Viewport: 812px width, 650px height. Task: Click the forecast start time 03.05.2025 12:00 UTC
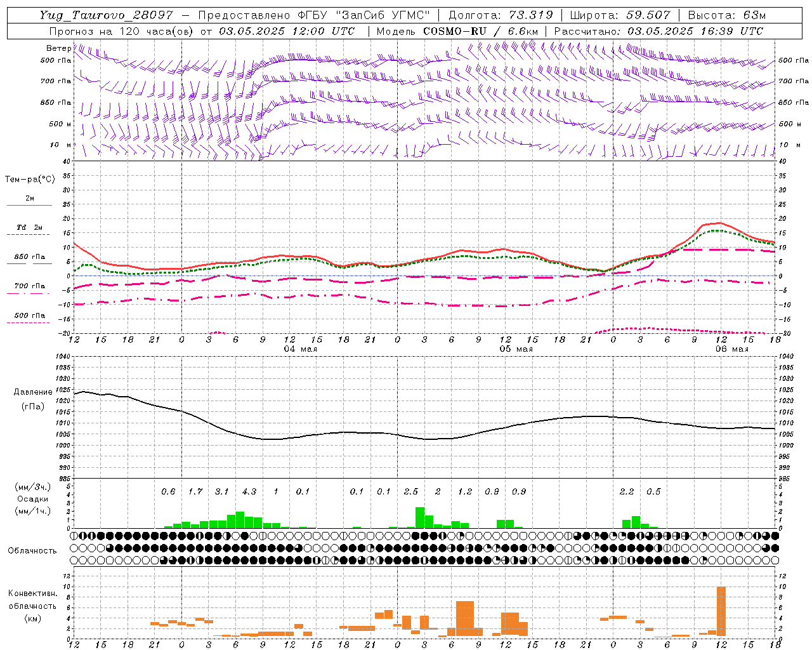(287, 31)
